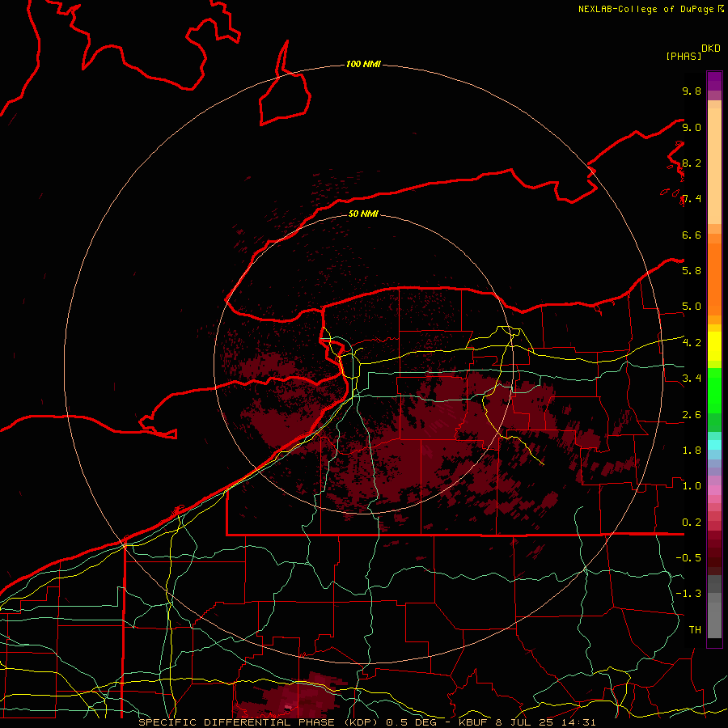
Task: Click the KBUF 8 JUL 25 14:31 timestamp
Action: pos(527,722)
